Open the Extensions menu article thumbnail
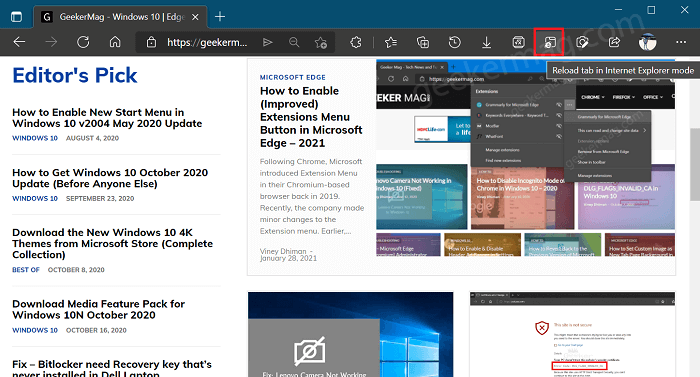The width and height of the screenshot is (700, 377). pyautogui.click(x=525, y=158)
